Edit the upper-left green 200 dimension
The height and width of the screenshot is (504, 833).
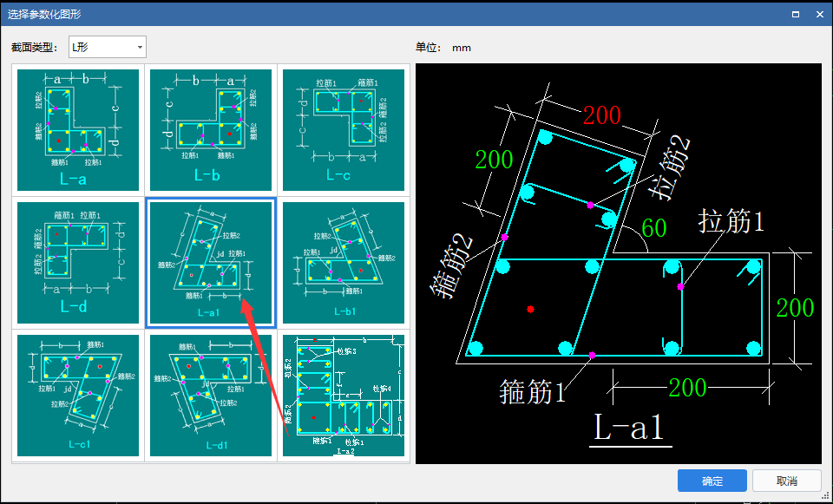(x=494, y=160)
